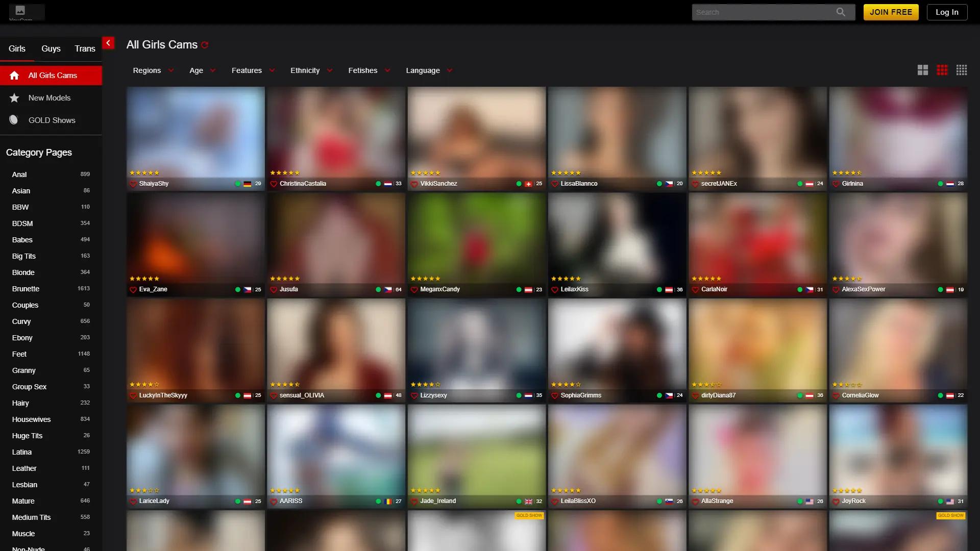
Task: Refresh the All Girls Cams list
Action: 205,45
